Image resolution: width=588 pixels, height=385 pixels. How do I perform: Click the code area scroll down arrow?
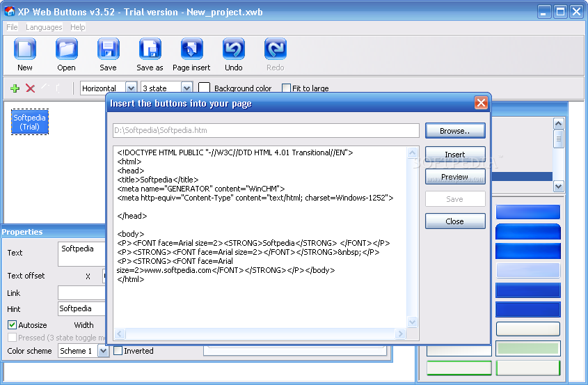412,322
